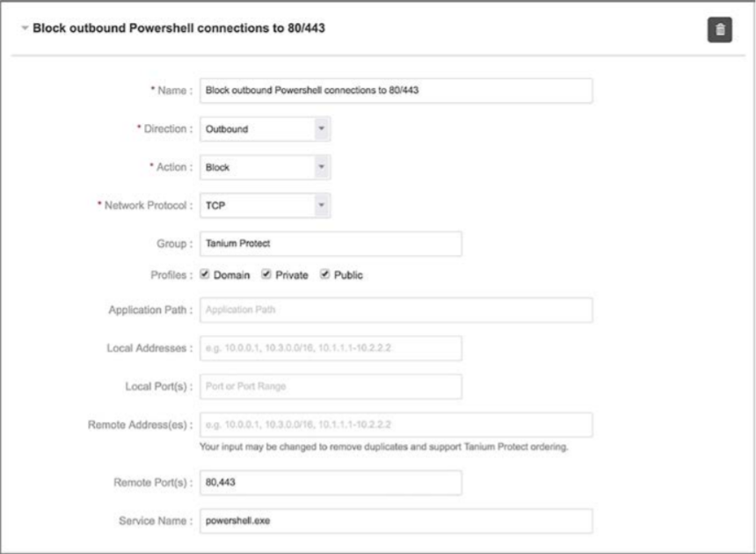This screenshot has width=756, height=554.
Task: Click the Local Port(s) field
Action: coord(330,387)
